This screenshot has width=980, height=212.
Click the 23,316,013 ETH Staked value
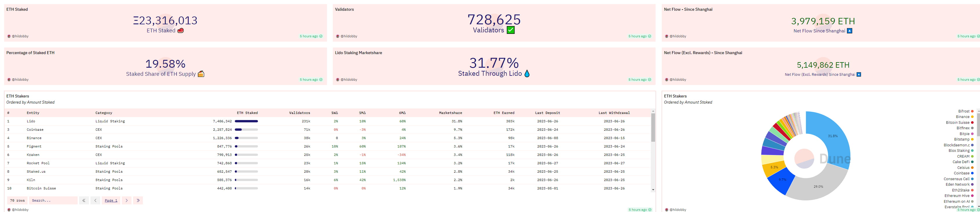pos(166,20)
